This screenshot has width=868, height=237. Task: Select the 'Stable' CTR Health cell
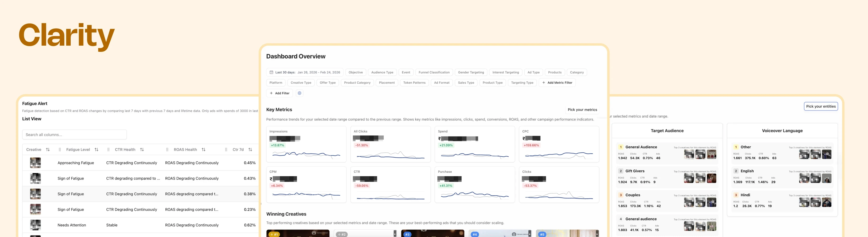pos(112,225)
